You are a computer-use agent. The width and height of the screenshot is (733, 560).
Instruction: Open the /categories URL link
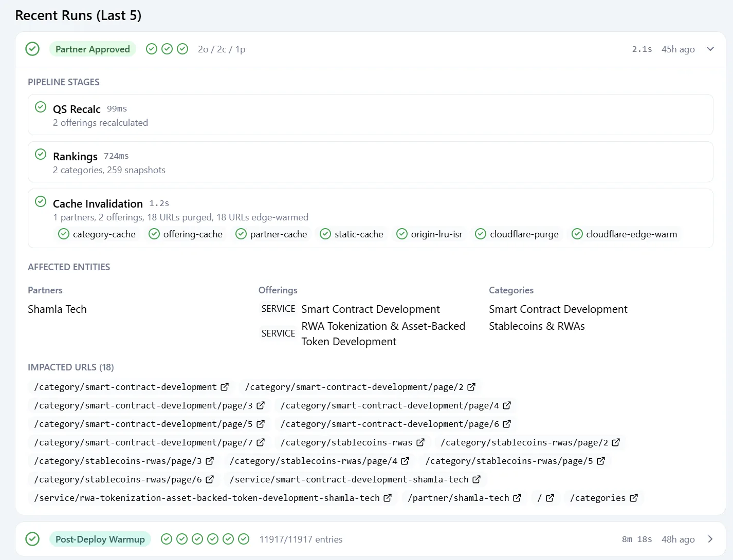pyautogui.click(x=603, y=498)
